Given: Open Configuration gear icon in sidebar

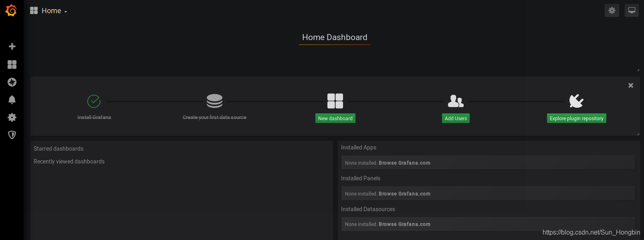Looking at the screenshot, I should point(12,117).
